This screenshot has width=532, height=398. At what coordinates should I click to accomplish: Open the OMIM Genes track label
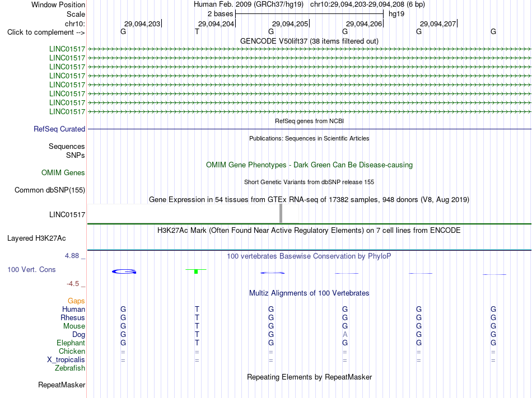pyautogui.click(x=63, y=172)
